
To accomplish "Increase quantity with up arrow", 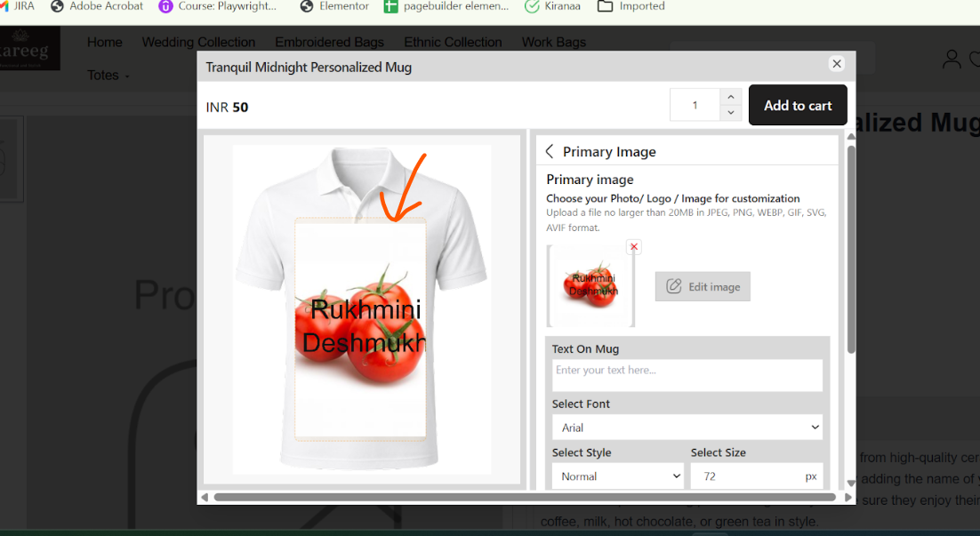I will pyautogui.click(x=731, y=97).
